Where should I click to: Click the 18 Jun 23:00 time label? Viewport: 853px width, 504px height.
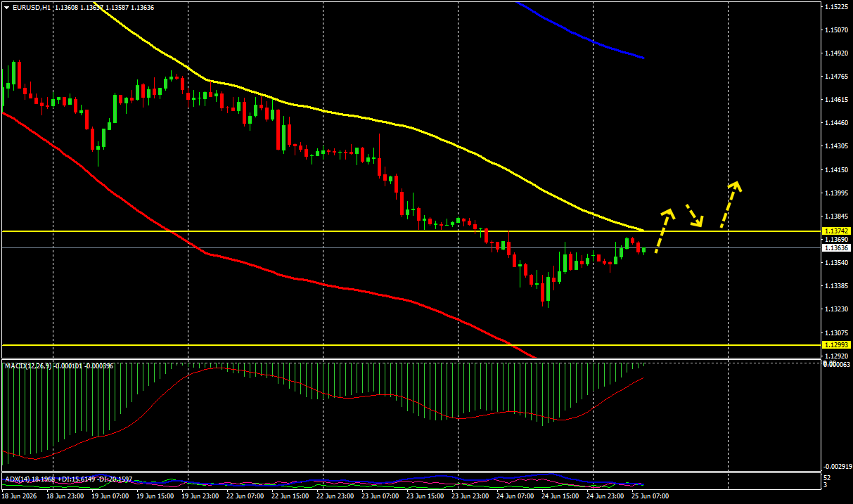[64, 496]
